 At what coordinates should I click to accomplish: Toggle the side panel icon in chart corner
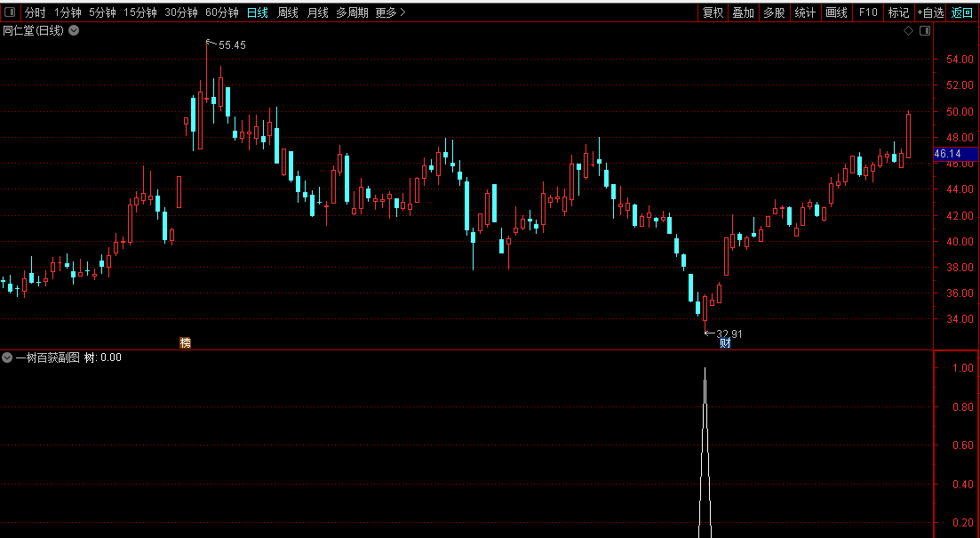[925, 30]
